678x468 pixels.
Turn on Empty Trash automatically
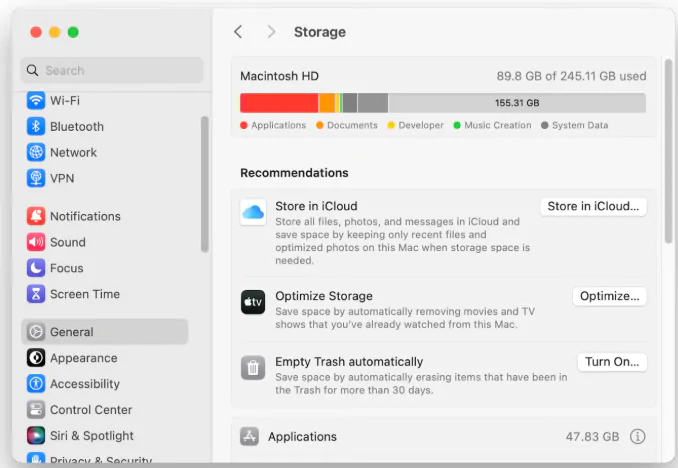click(x=611, y=362)
